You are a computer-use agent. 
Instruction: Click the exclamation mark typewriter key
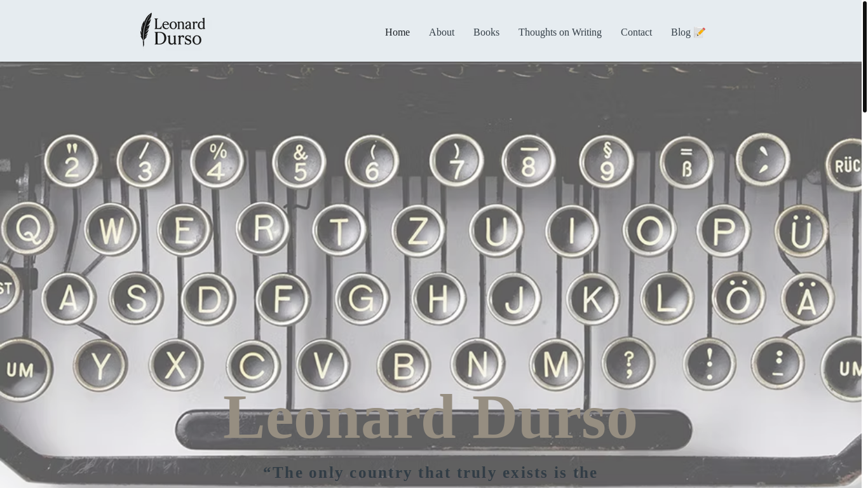click(x=709, y=363)
